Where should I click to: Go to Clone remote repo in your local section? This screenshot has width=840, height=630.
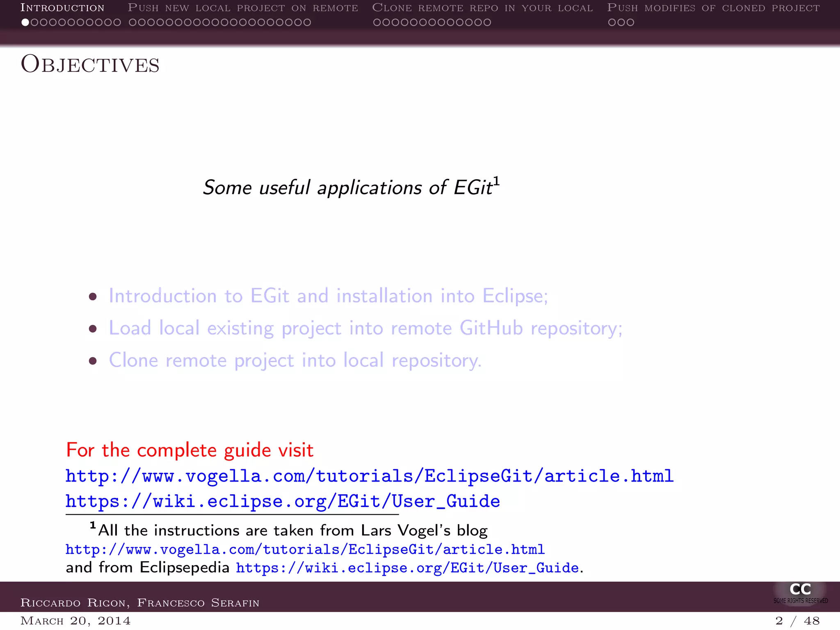tap(482, 8)
